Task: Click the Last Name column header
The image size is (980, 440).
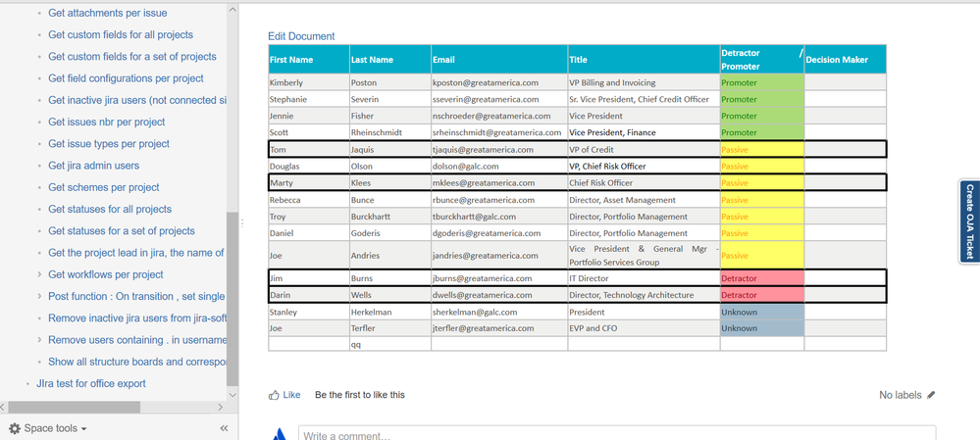Action: [390, 60]
